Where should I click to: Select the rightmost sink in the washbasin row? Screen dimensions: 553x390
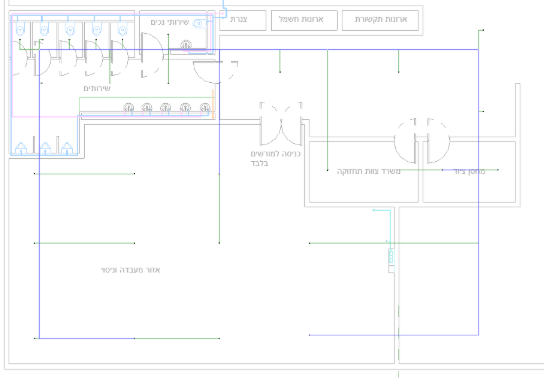click(x=205, y=107)
